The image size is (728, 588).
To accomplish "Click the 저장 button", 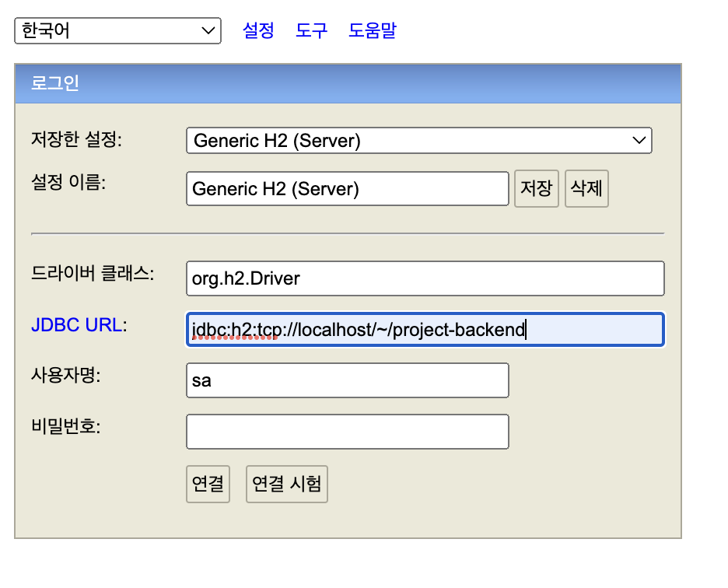I will click(x=536, y=188).
